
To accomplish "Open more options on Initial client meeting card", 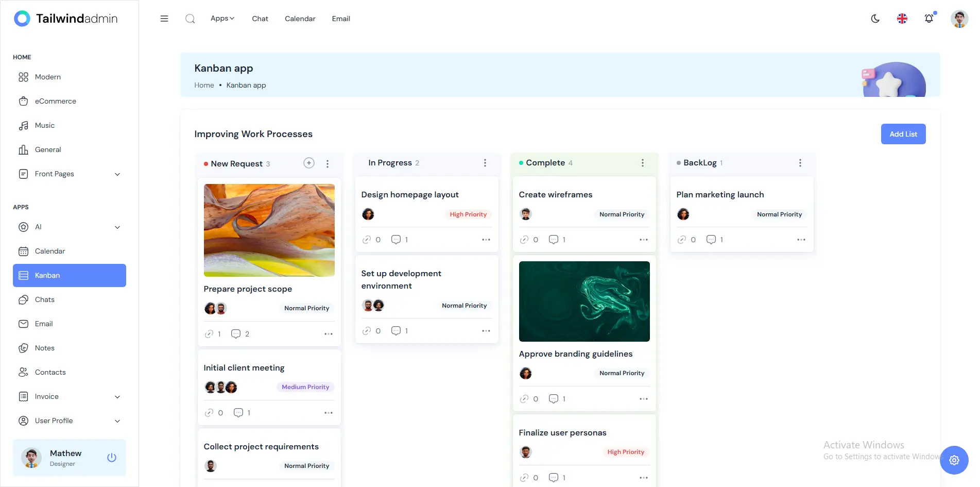I will [x=329, y=413].
